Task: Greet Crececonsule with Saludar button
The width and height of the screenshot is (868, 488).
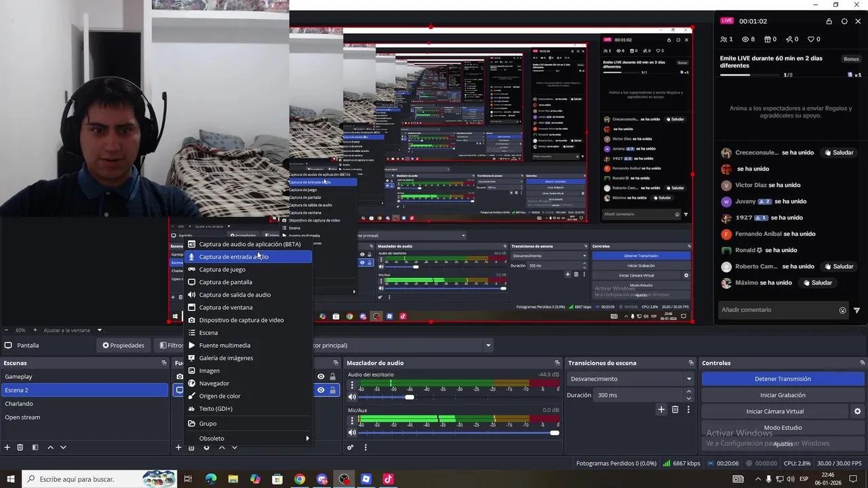Action: point(839,152)
